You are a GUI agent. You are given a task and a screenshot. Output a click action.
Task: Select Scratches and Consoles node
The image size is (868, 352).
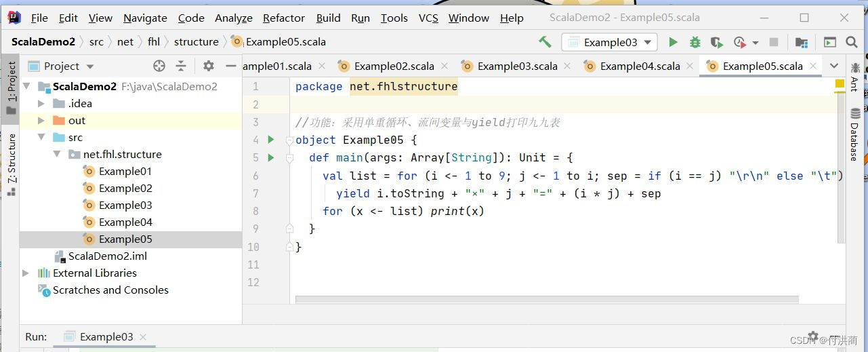click(110, 290)
